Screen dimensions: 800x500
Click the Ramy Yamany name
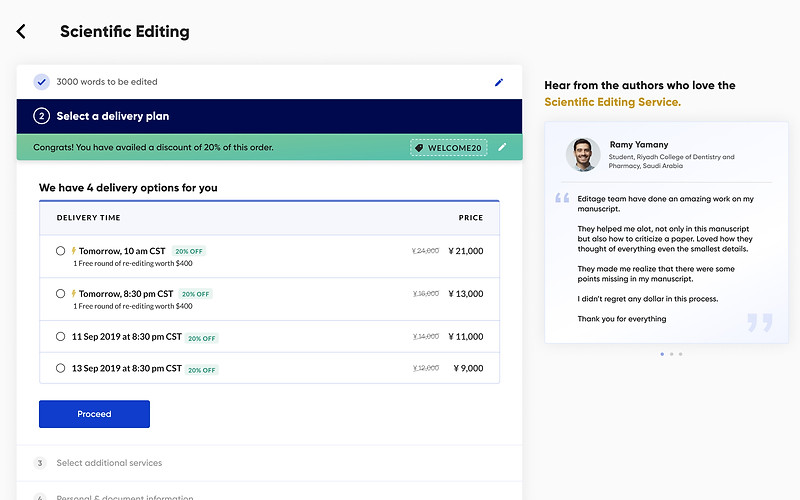(639, 144)
